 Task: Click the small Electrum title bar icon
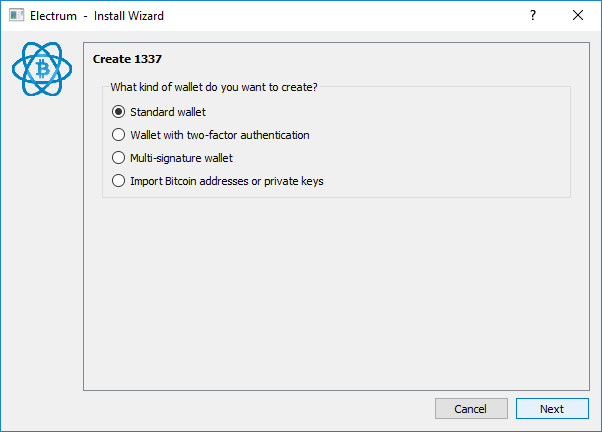click(x=17, y=15)
